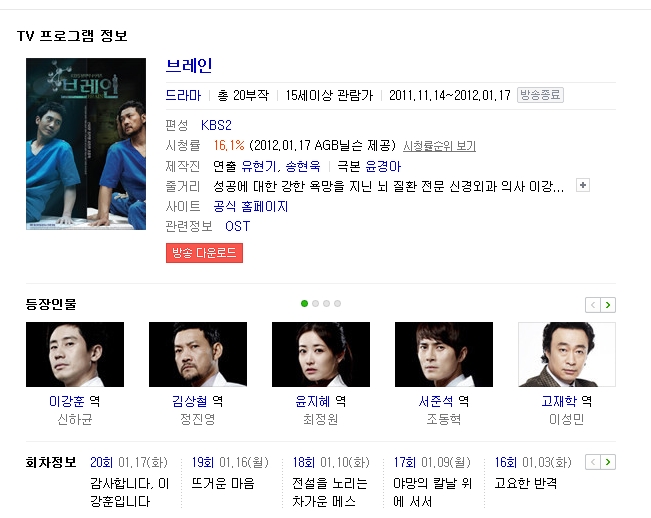
Task: Go to next episode list page arrow
Action: 608,462
